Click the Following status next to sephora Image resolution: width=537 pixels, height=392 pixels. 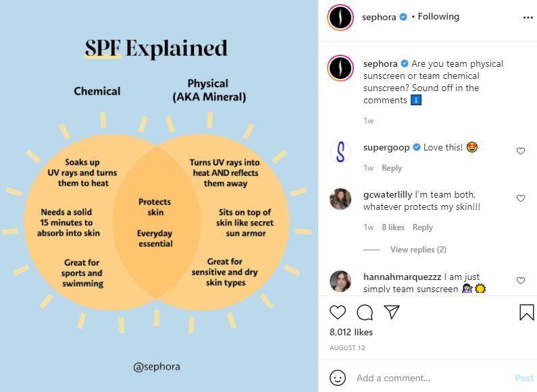(x=438, y=16)
